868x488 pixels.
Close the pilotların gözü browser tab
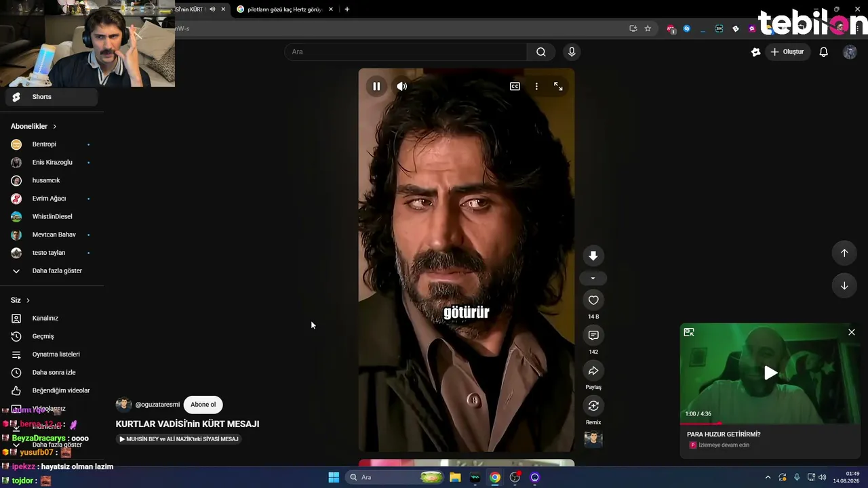pyautogui.click(x=331, y=9)
